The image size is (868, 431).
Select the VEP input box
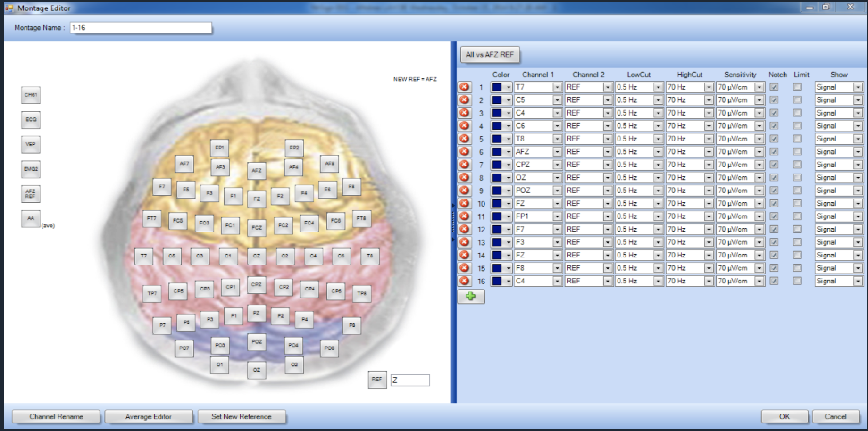click(31, 144)
